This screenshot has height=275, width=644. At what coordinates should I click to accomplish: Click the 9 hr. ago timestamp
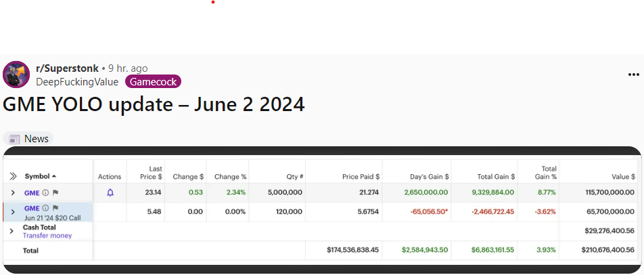tap(128, 68)
